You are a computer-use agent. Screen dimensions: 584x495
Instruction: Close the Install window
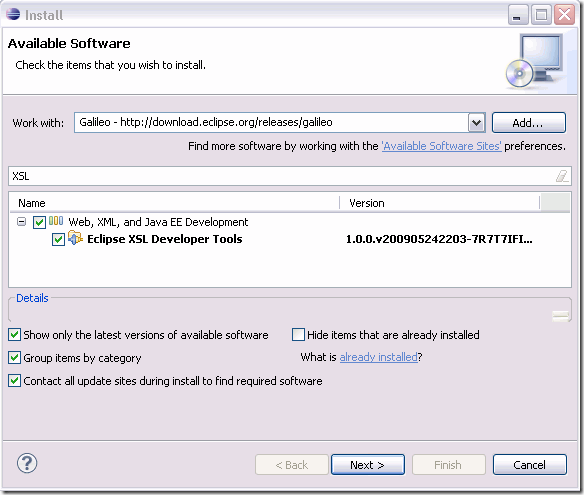(564, 15)
